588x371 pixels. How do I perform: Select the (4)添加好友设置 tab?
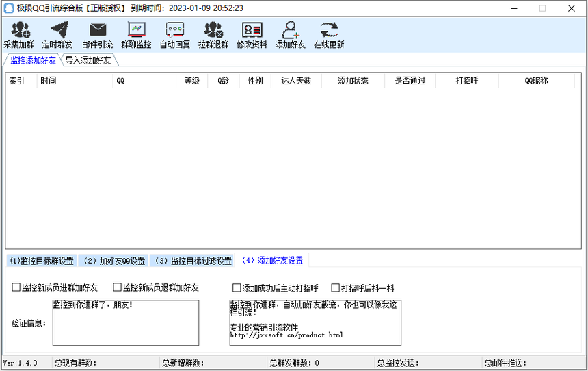click(x=272, y=260)
